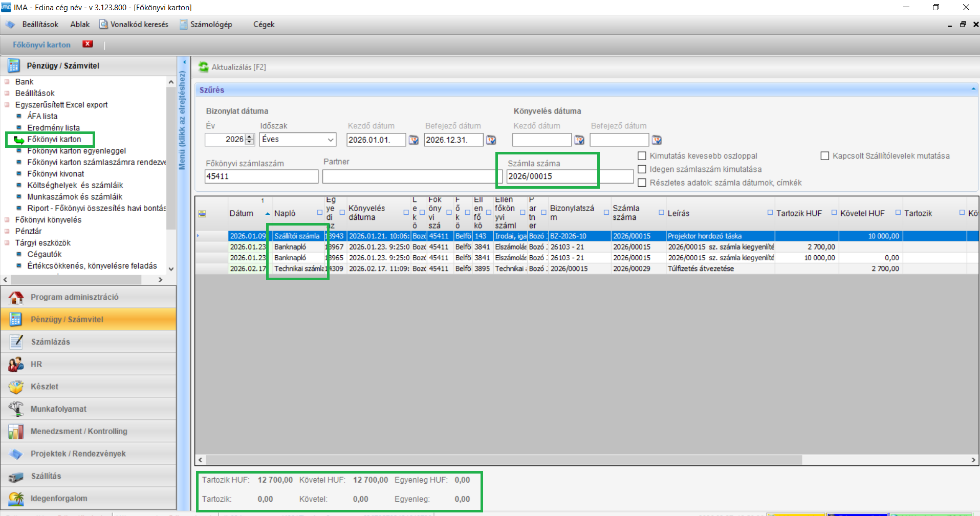Screen dimensions: 980x516
Task: Switch to the Számlázás module
Action: [x=50, y=342]
